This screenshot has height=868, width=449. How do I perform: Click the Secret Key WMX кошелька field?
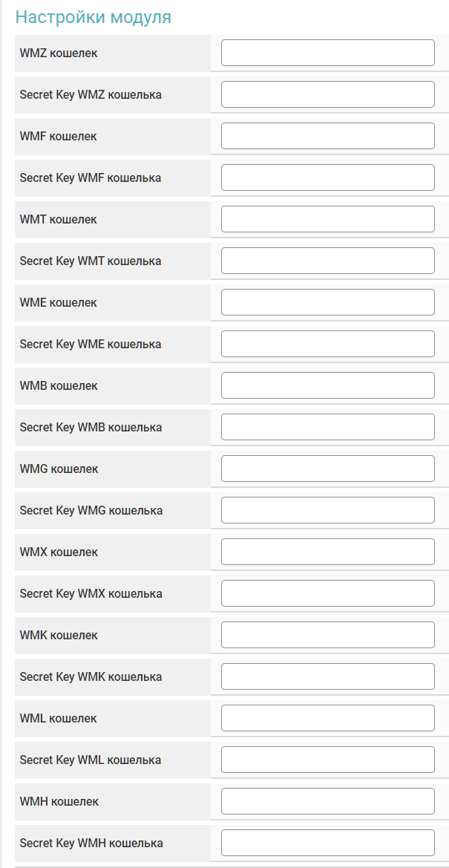click(327, 593)
